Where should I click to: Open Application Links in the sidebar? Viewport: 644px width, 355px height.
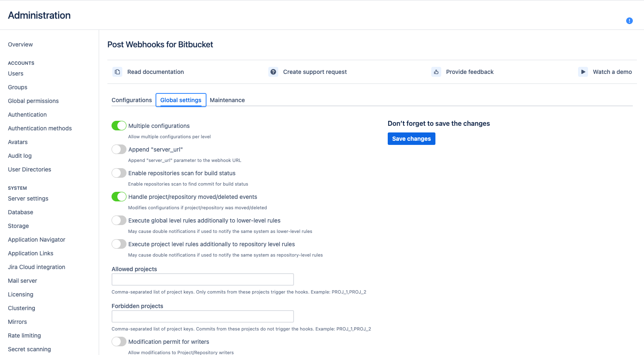(x=31, y=253)
